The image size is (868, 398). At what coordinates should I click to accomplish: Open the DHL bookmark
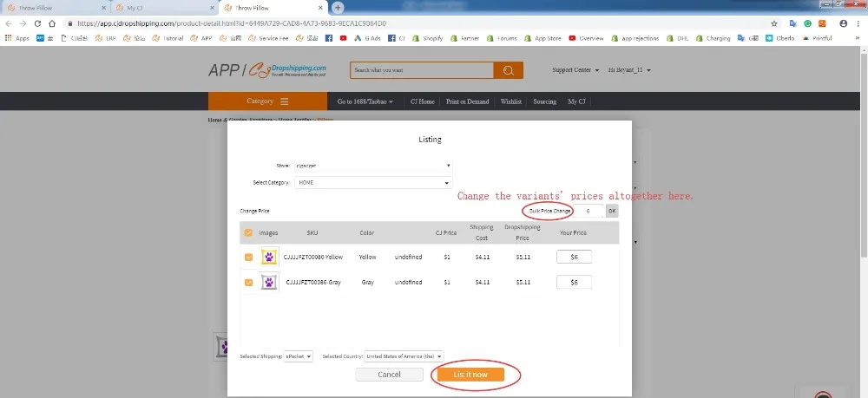coord(678,38)
